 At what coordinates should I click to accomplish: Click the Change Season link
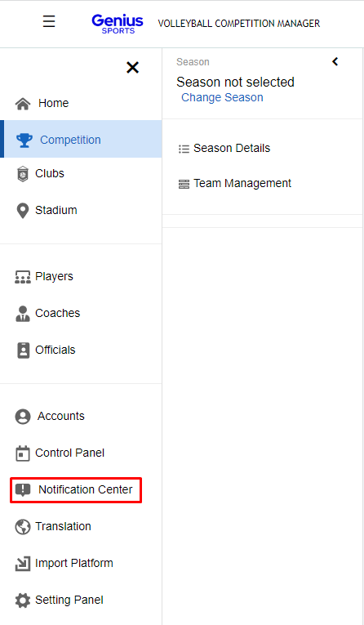coord(222,97)
